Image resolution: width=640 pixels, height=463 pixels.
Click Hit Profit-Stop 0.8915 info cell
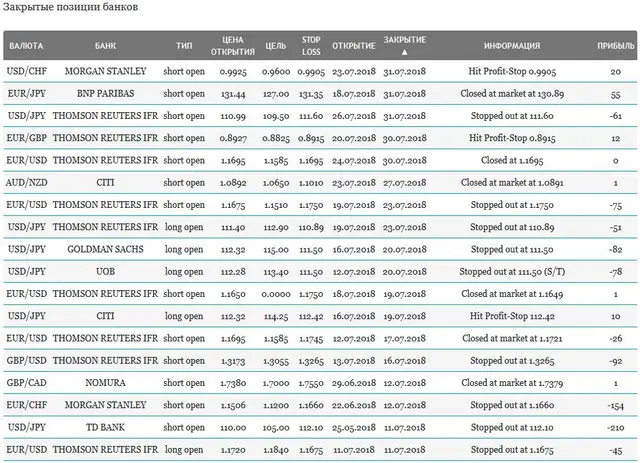pyautogui.click(x=512, y=138)
